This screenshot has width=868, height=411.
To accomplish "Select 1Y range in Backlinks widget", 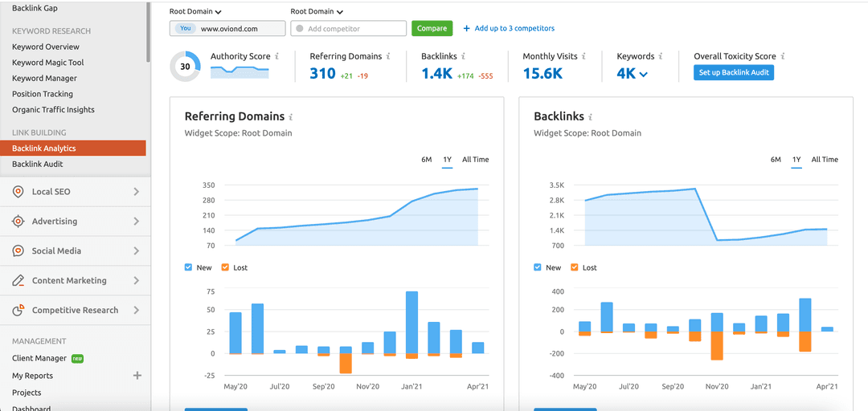I will click(796, 159).
